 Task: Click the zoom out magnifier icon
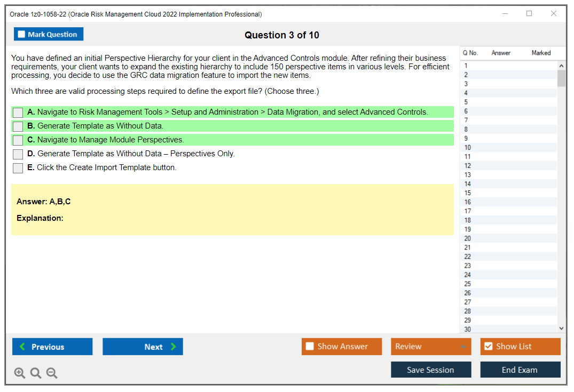[51, 373]
